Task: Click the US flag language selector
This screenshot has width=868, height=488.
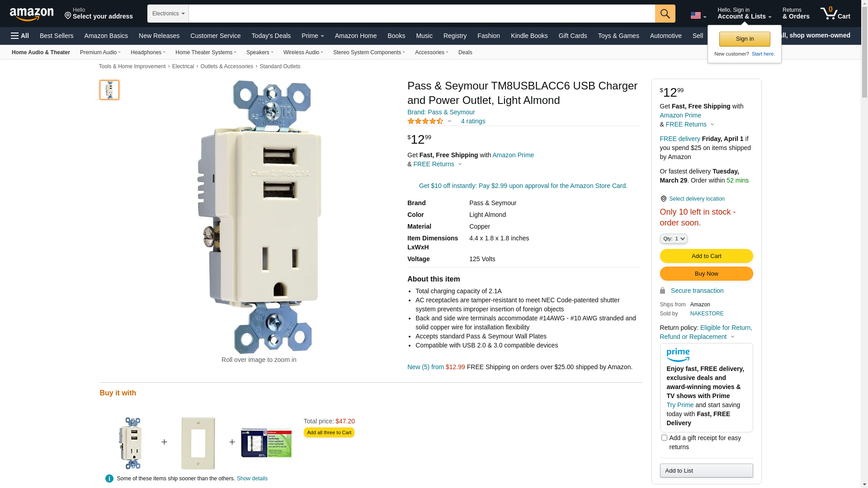Action: pos(698,15)
